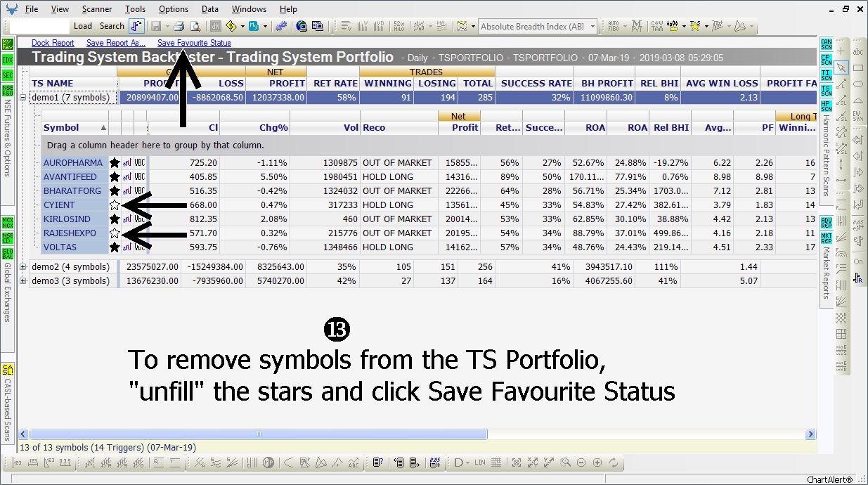This screenshot has width=868, height=485.
Task: Open the Windows menu
Action: click(250, 9)
